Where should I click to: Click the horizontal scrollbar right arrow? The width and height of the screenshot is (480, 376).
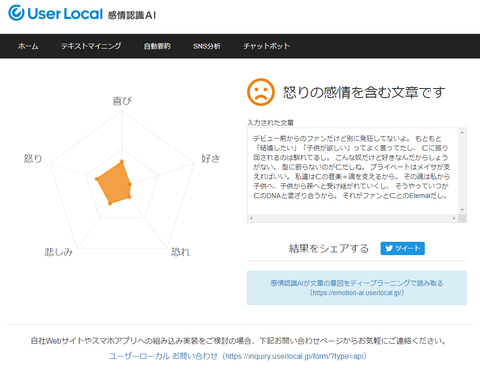click(x=454, y=218)
